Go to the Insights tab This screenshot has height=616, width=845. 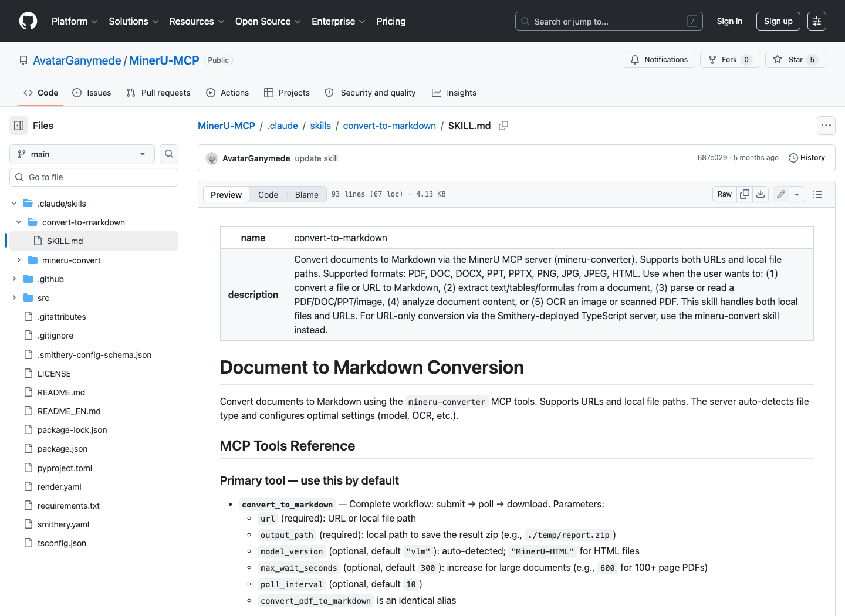(x=454, y=93)
